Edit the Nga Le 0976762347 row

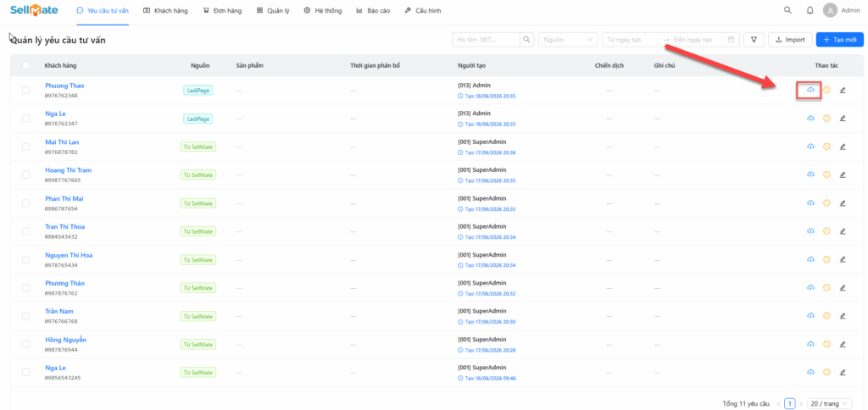(x=843, y=119)
